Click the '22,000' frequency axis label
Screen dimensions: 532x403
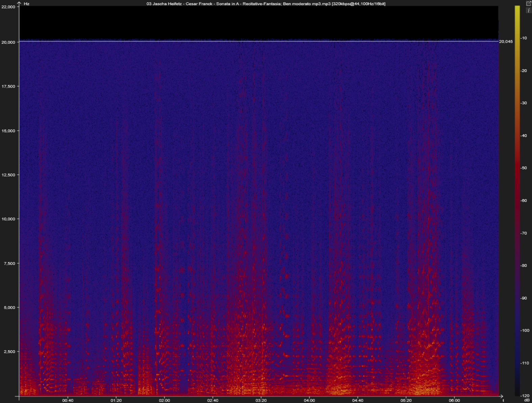click(x=8, y=7)
